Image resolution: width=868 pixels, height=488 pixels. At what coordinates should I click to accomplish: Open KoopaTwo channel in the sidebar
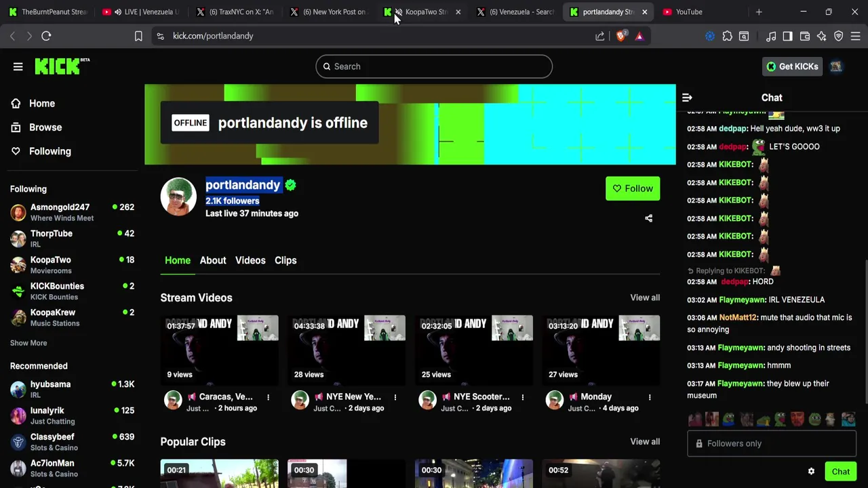(x=72, y=265)
